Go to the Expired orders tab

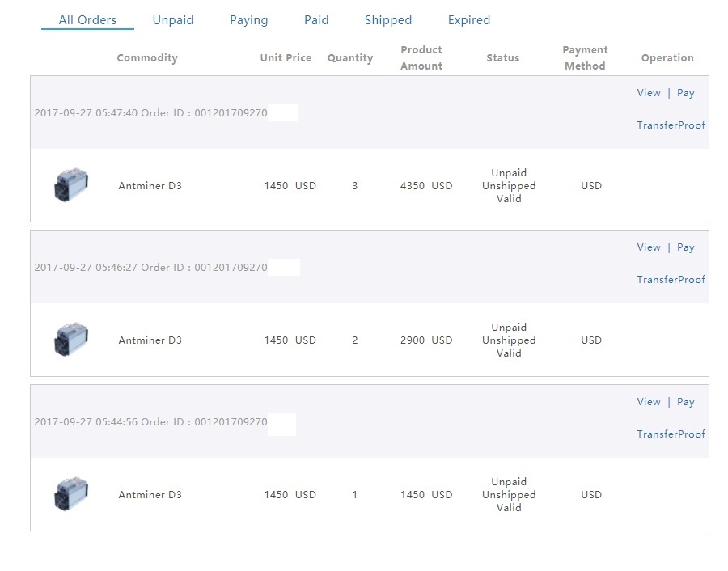[469, 20]
